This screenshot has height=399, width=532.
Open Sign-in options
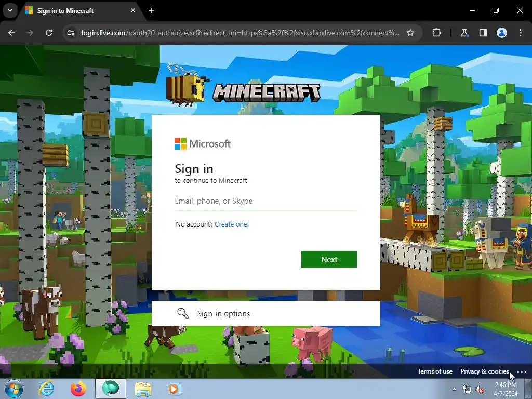tap(265, 313)
